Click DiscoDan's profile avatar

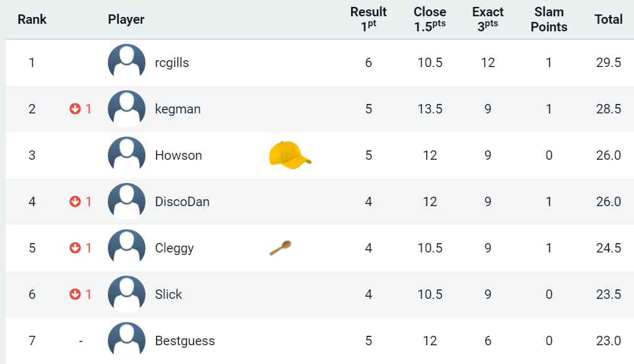(x=127, y=202)
